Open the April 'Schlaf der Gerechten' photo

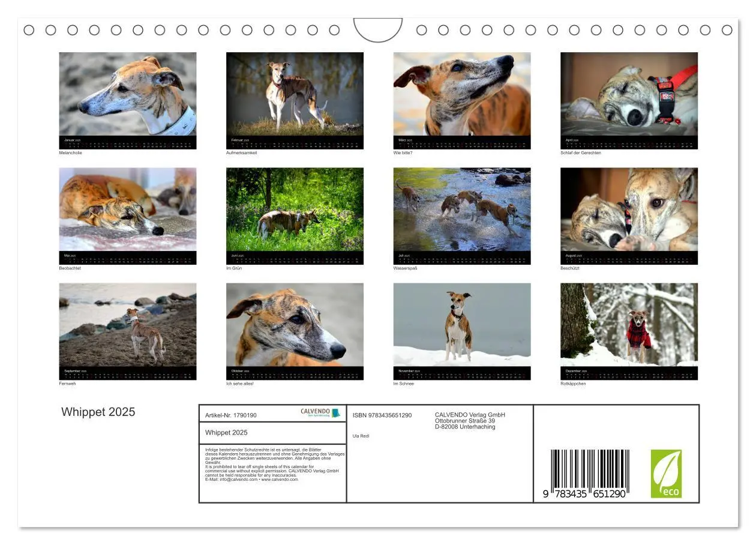(629, 94)
